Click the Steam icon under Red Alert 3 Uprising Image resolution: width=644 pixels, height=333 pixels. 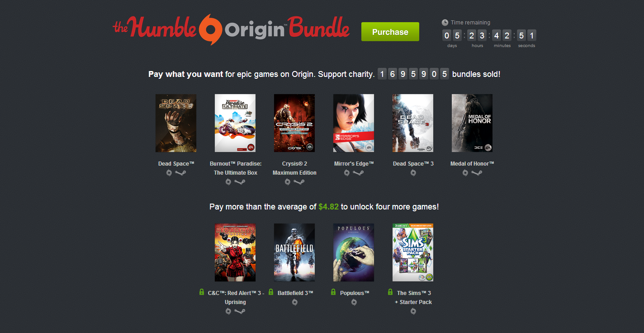click(x=240, y=311)
